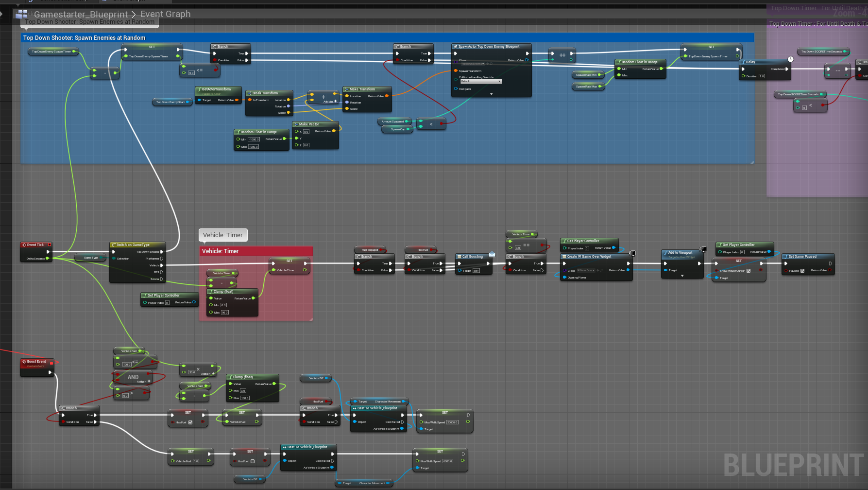
Task: Open the Collision Handling Override dropdown
Action: [481, 81]
